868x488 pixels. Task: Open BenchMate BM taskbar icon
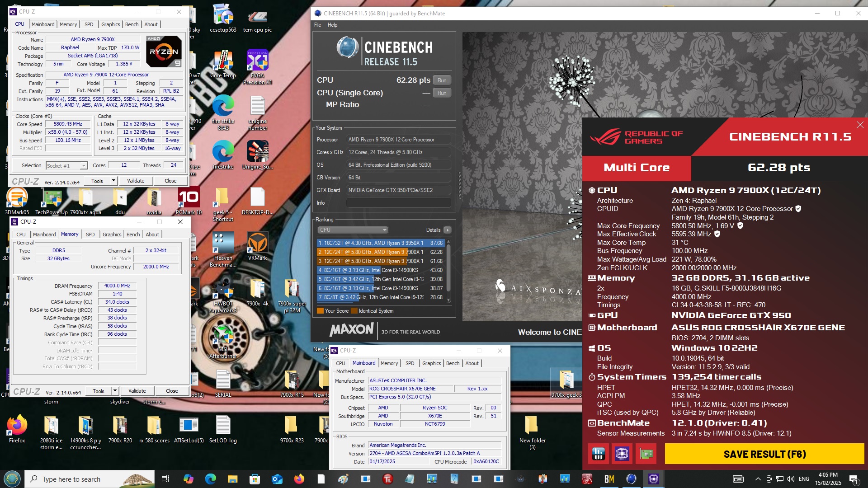pyautogui.click(x=609, y=479)
